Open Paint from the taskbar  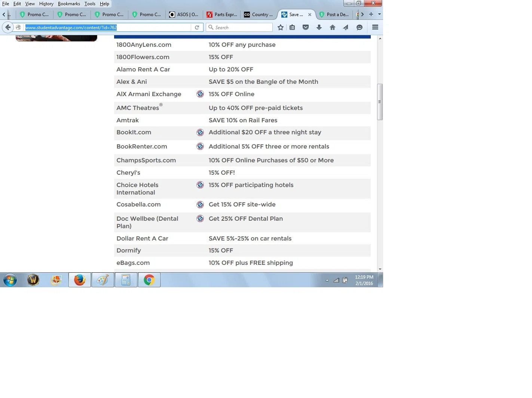pos(103,280)
